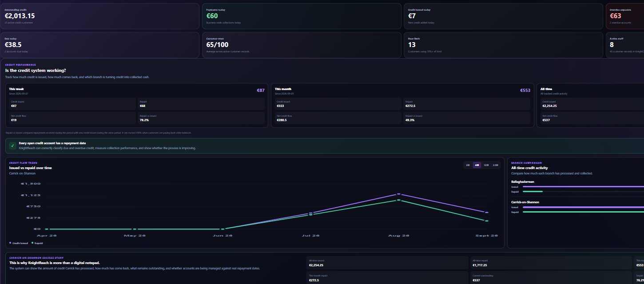This screenshot has width=644, height=284.
Task: Click the success story This month repaid tile
Action: coord(387,278)
